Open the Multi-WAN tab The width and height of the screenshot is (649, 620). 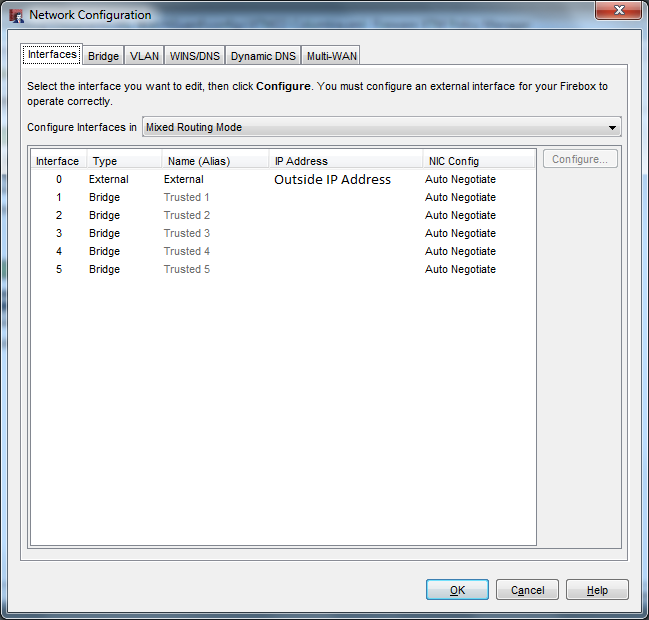coord(331,56)
